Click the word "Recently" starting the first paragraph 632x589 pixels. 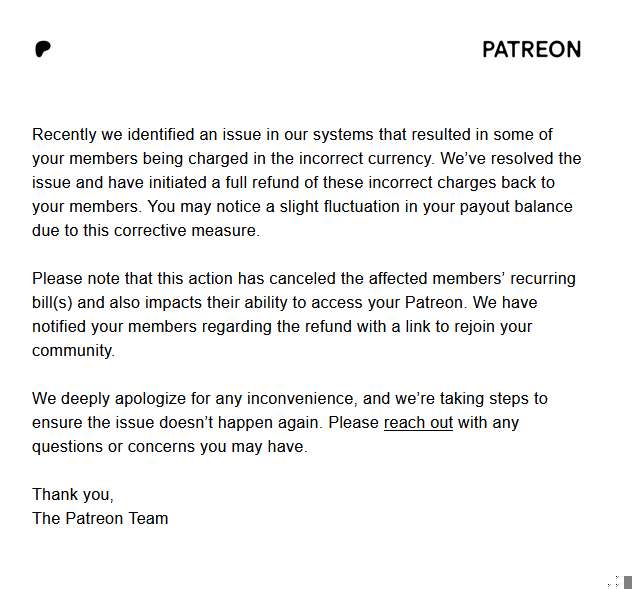64,135
